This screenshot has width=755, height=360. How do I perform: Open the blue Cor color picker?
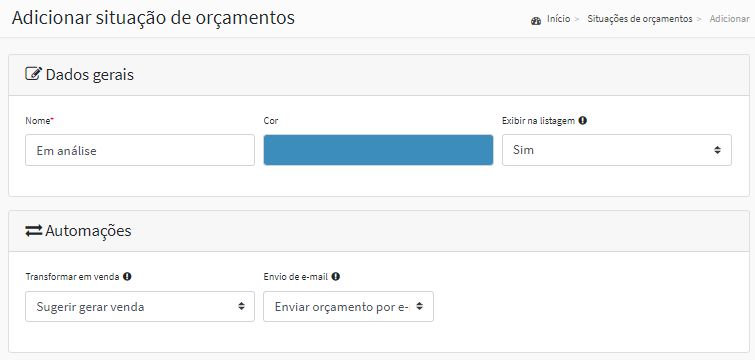pyautogui.click(x=378, y=150)
